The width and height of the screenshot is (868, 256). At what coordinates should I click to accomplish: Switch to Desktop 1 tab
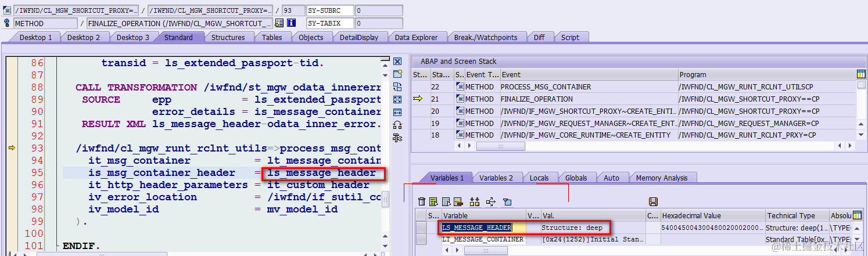[x=36, y=37]
